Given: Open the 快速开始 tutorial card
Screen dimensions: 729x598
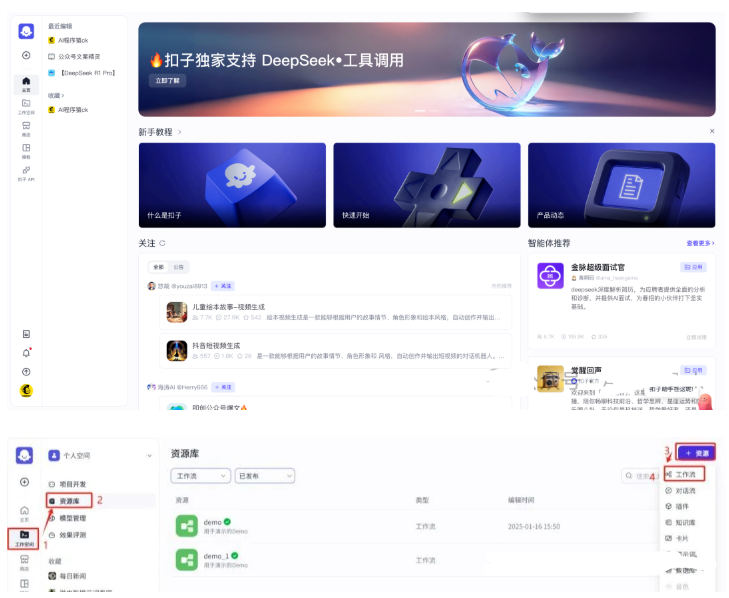Looking at the screenshot, I should (x=427, y=185).
